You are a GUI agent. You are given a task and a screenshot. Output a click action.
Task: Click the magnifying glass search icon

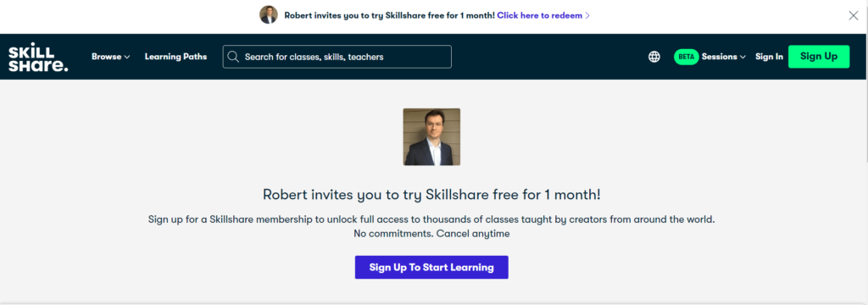[233, 57]
